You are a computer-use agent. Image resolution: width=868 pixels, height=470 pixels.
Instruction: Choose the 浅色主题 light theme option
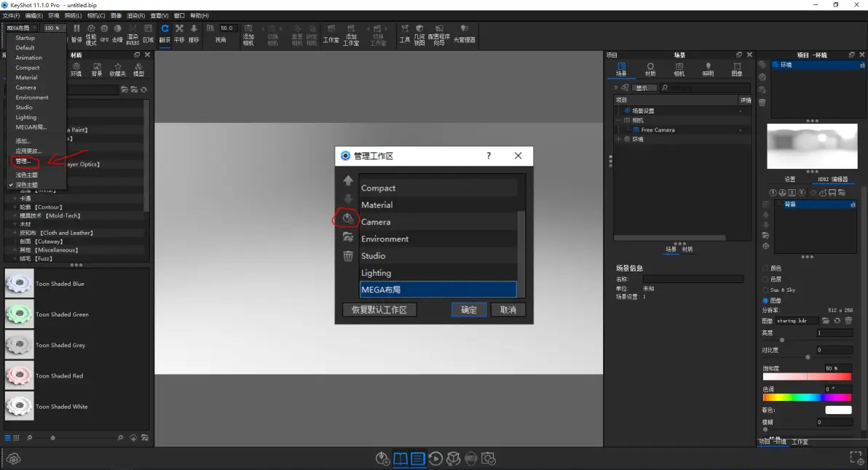tap(26, 175)
